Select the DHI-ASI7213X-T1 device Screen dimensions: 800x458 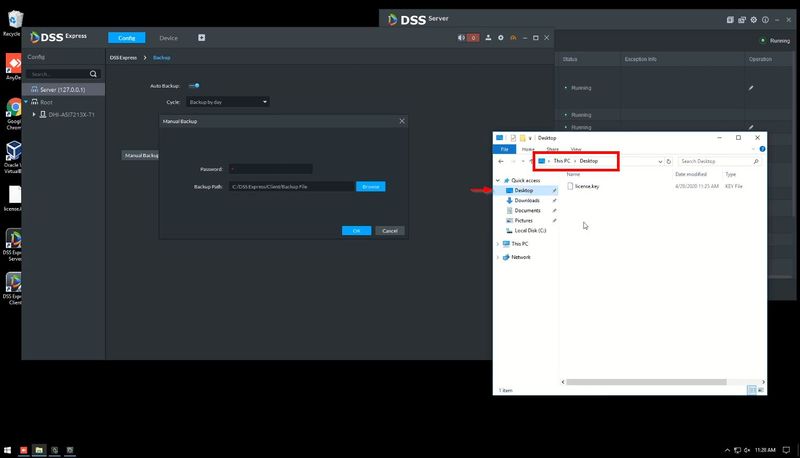(71, 114)
